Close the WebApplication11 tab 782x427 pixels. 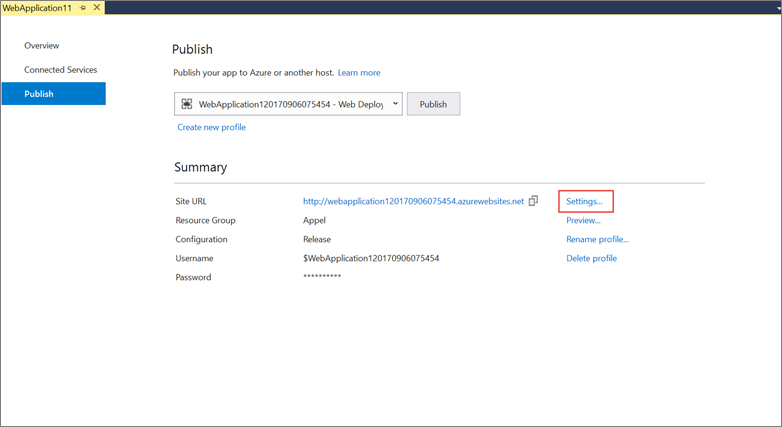pos(96,8)
